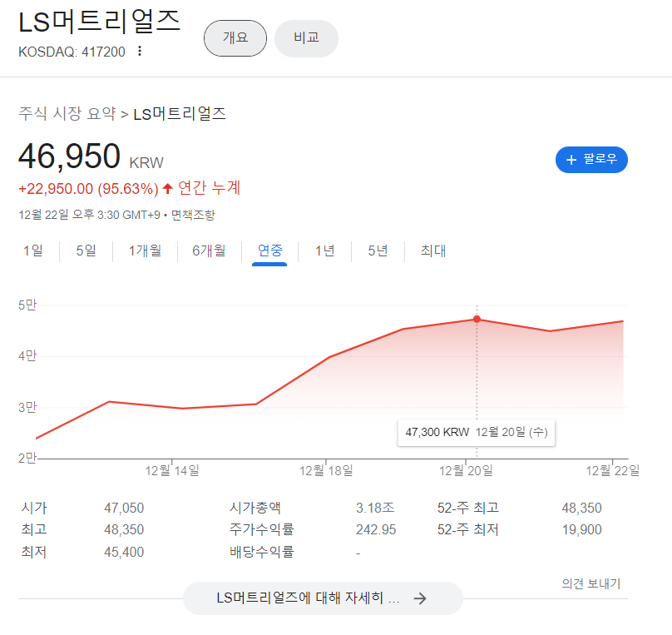The image size is (672, 635).
Task: Switch to the 최대 max range tab
Action: point(433,251)
